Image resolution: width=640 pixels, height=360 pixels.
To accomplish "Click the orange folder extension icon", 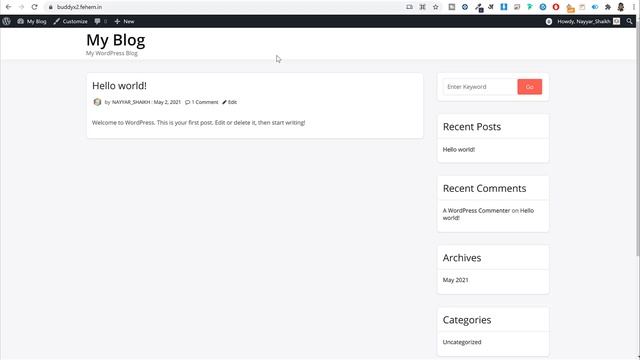I will click(570, 8).
